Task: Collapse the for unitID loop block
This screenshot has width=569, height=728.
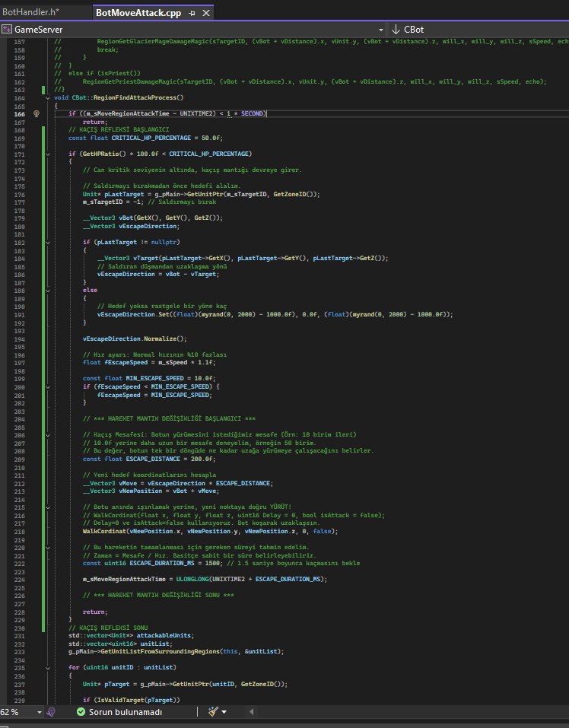Action: tap(48, 668)
